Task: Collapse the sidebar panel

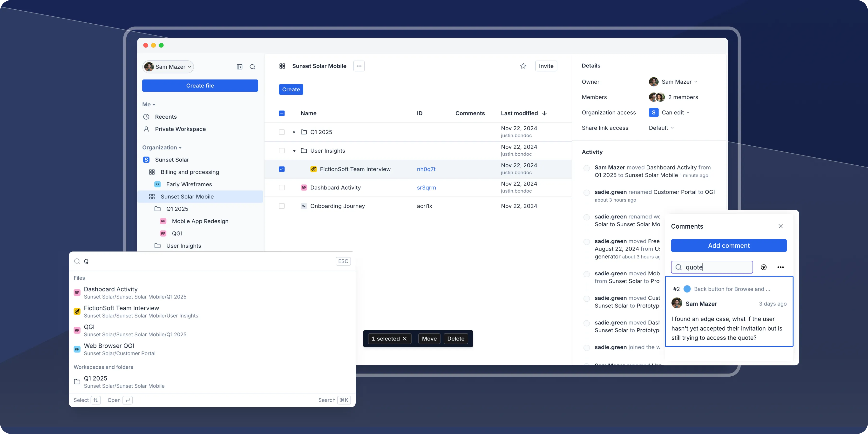Action: (x=240, y=66)
